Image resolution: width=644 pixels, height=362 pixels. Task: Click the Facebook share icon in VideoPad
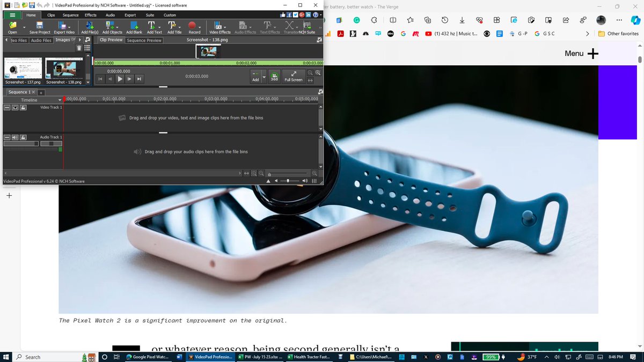click(289, 15)
